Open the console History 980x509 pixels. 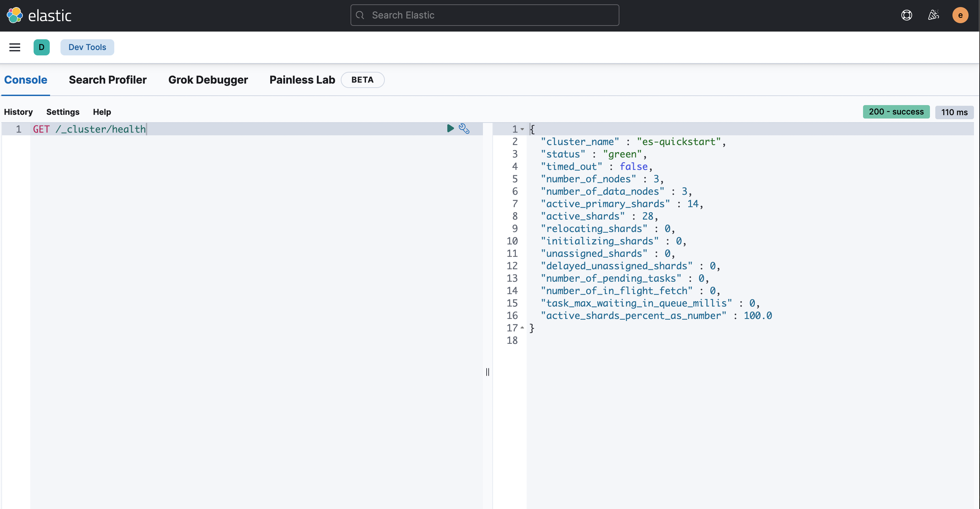18,112
